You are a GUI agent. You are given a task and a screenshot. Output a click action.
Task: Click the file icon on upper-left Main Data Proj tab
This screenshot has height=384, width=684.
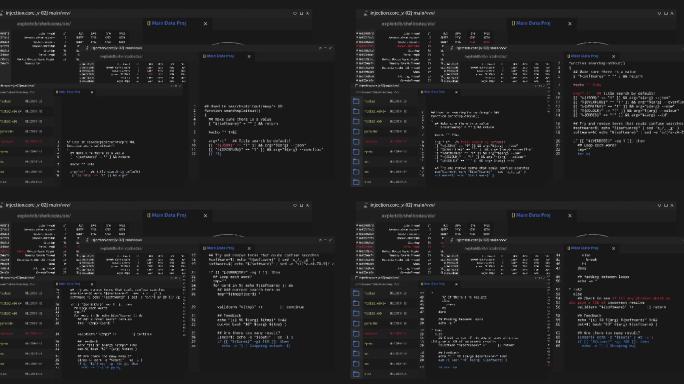149,23
